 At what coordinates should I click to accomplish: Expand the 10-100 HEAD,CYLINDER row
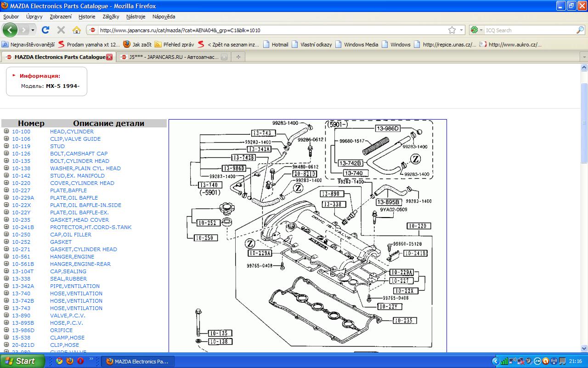[x=6, y=132]
